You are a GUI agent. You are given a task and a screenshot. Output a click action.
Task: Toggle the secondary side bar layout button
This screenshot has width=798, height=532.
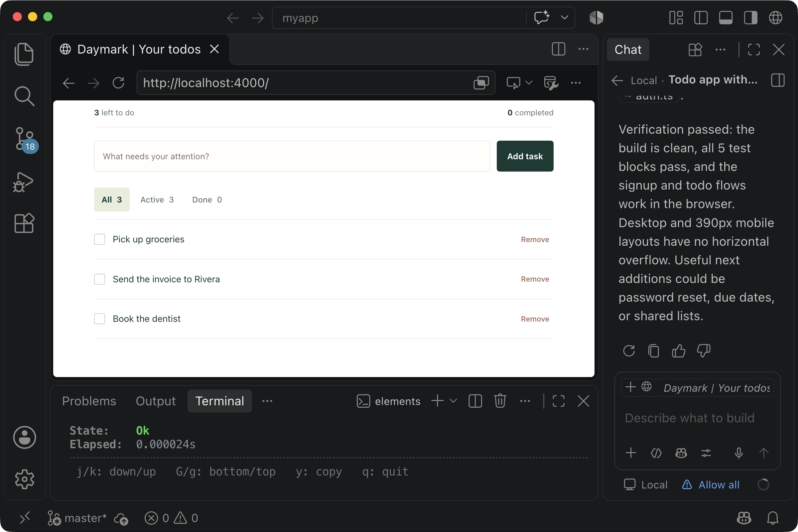[750, 18]
